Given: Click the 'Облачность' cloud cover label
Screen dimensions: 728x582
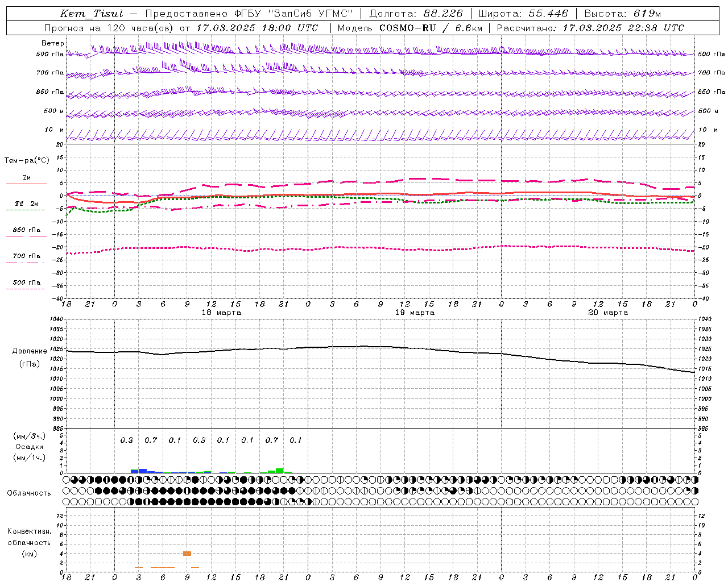Looking at the screenshot, I should pos(29,493).
